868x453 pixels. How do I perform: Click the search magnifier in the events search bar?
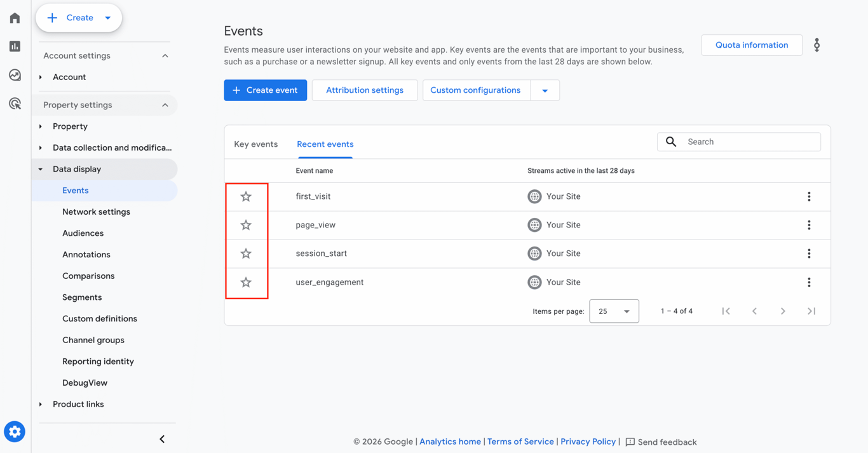coord(671,142)
